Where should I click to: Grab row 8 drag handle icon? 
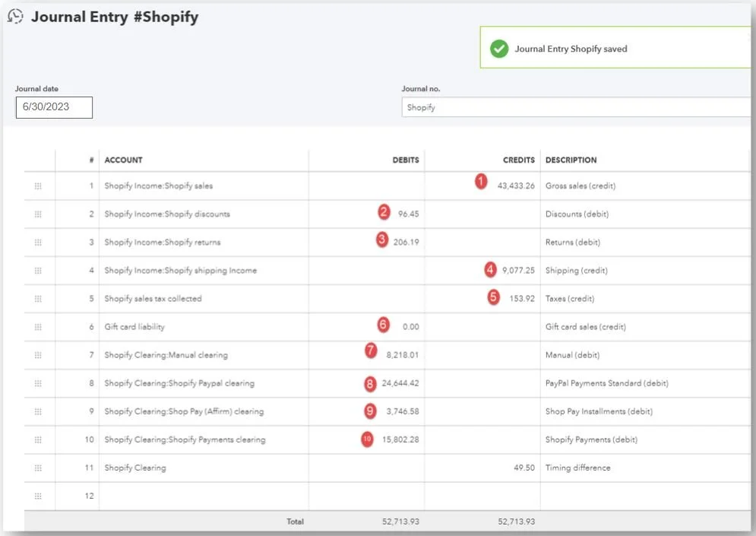[38, 383]
